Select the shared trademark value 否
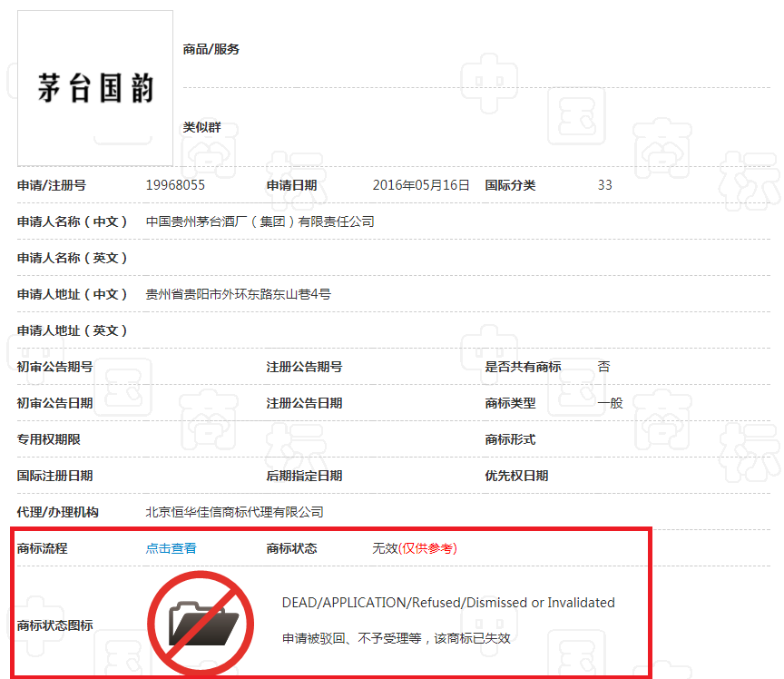The width and height of the screenshot is (784, 679). [x=604, y=367]
